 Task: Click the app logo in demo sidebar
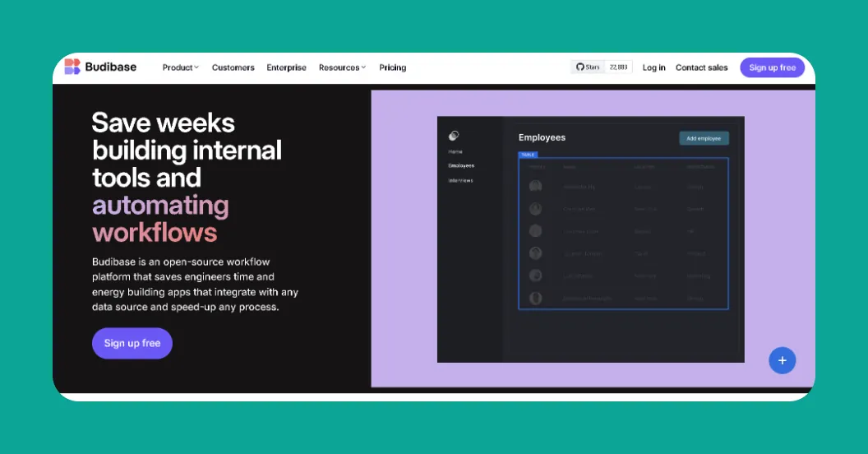coord(454,136)
